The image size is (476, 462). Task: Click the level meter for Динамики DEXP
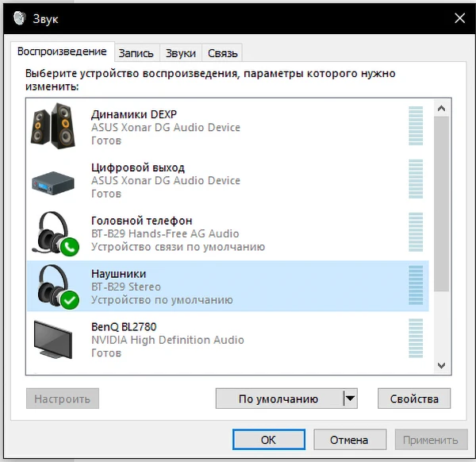pyautogui.click(x=416, y=125)
